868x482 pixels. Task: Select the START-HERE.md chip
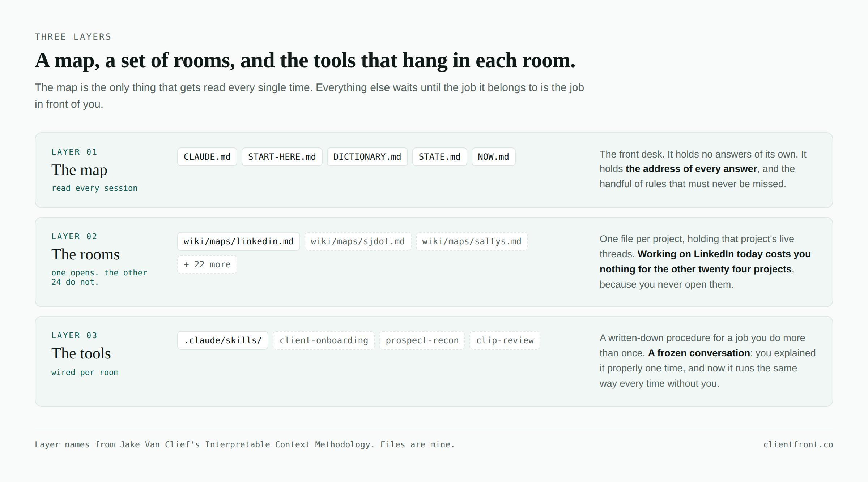(x=282, y=157)
